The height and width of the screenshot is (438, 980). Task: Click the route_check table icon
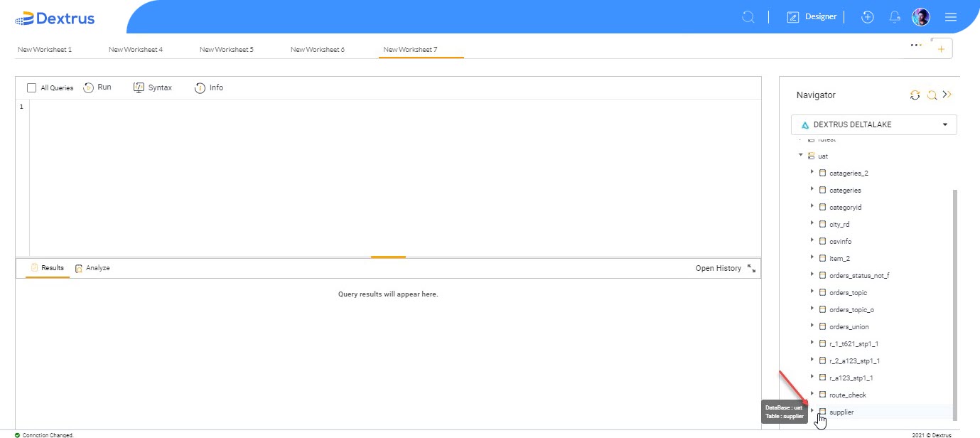(822, 395)
